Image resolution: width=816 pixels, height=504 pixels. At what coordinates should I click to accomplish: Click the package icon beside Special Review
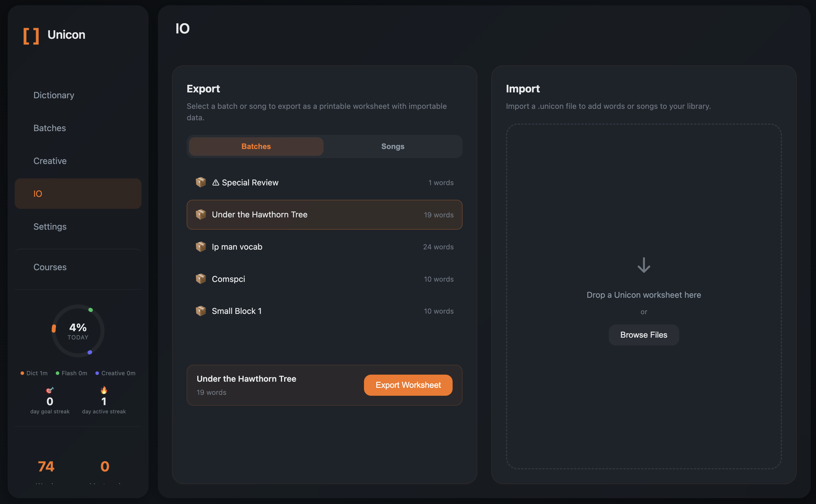pos(200,182)
